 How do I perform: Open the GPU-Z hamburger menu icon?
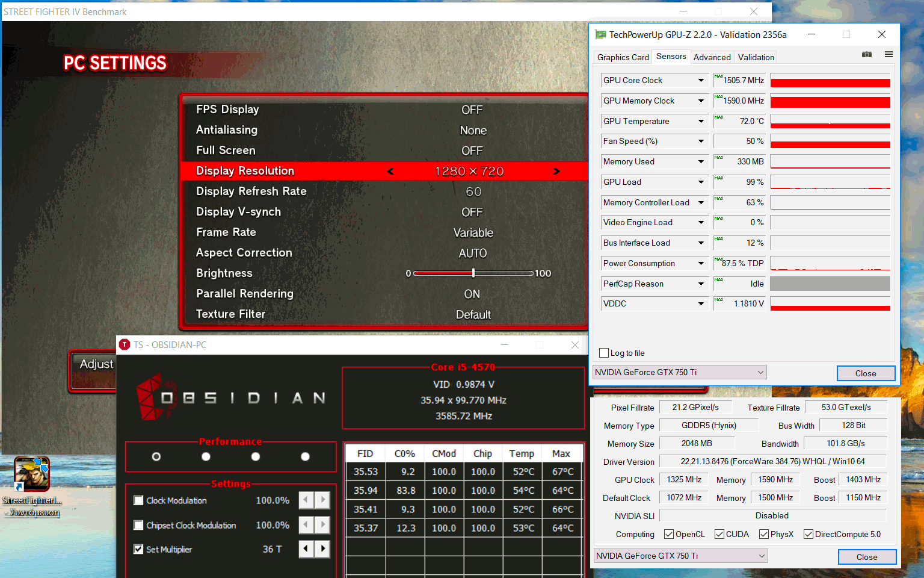(x=889, y=55)
